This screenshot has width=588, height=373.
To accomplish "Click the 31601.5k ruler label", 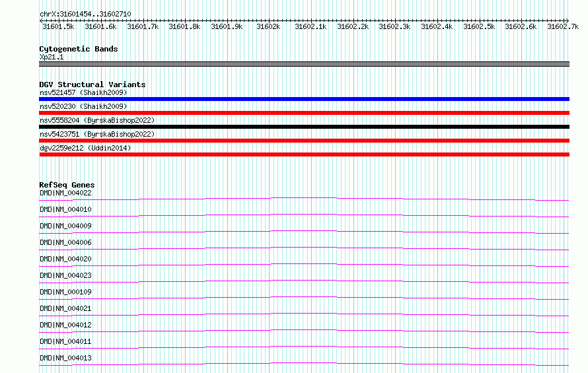I will [x=58, y=26].
